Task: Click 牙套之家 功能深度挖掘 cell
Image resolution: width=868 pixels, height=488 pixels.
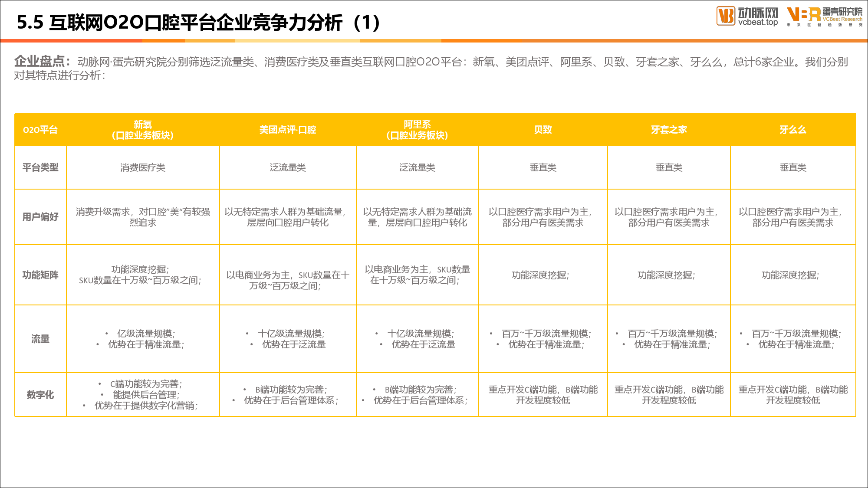Action: pos(669,275)
